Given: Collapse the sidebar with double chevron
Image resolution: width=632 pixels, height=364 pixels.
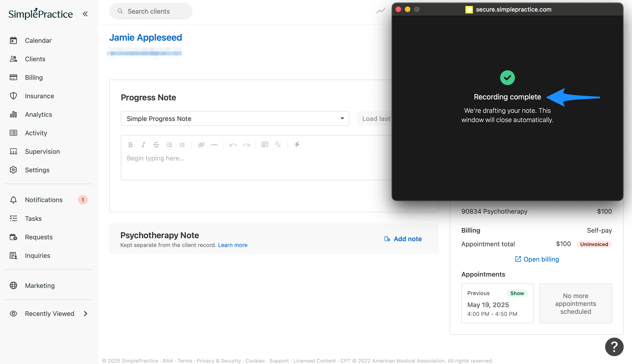Looking at the screenshot, I should click(x=85, y=14).
